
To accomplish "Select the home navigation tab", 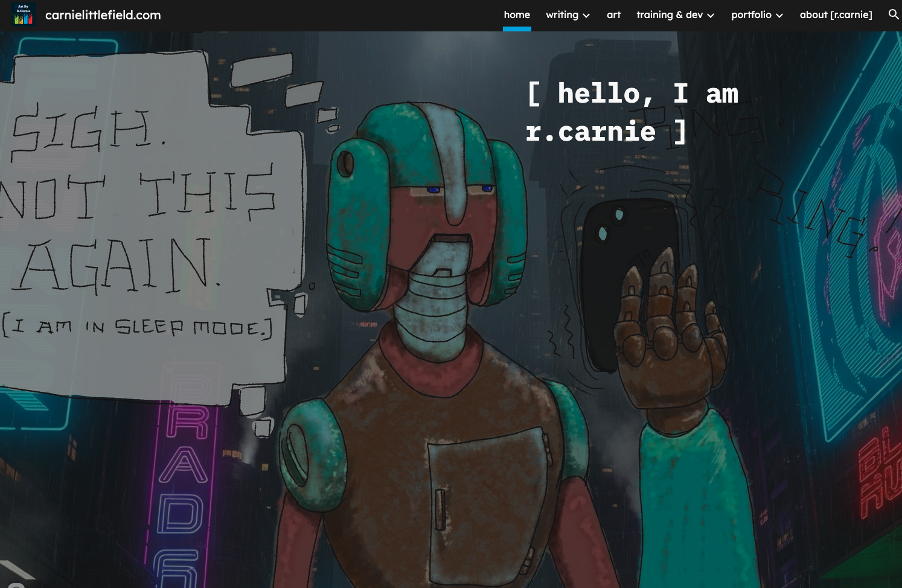I will [517, 14].
